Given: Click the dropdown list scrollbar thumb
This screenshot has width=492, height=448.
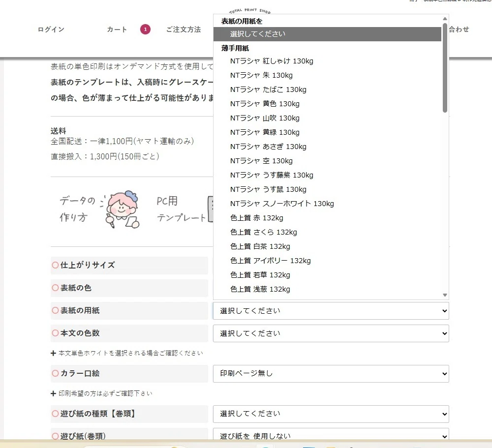Looking at the screenshot, I should coord(445,67).
